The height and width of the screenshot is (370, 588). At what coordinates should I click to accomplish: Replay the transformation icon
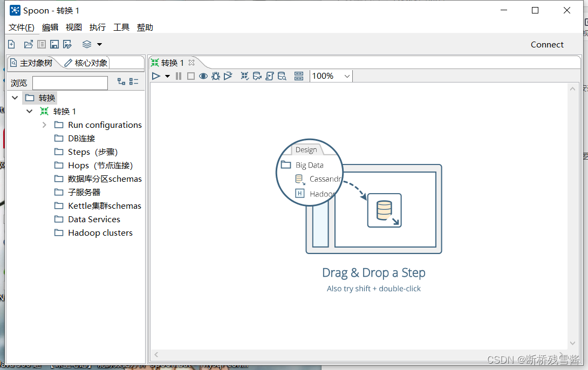point(228,76)
